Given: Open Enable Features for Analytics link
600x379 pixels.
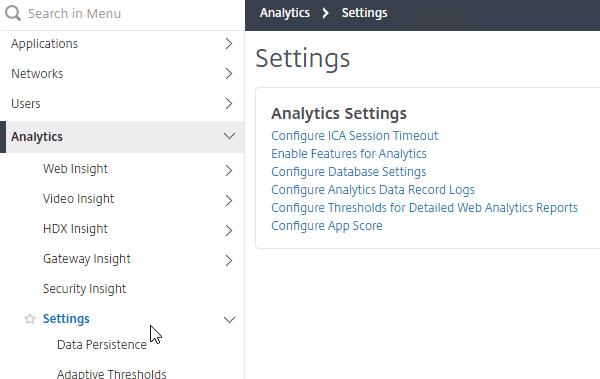Looking at the screenshot, I should 349,154.
